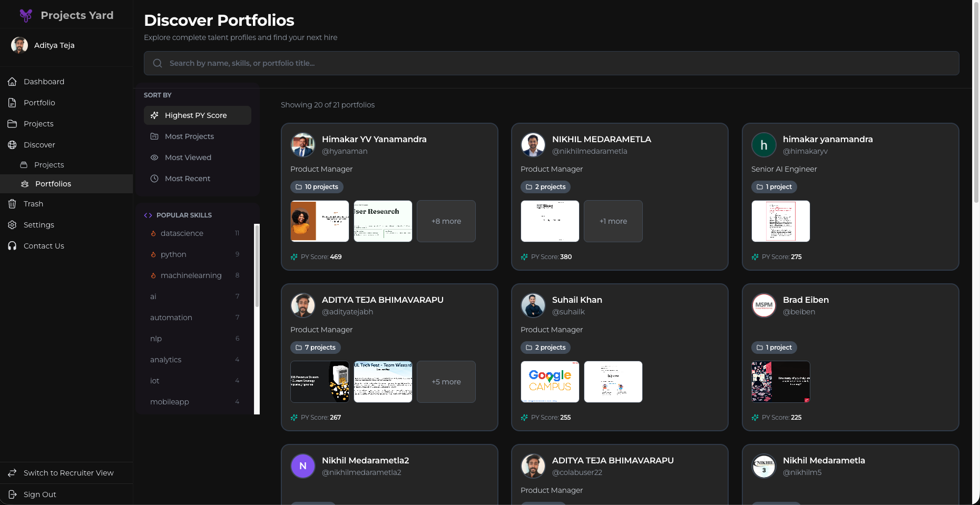The height and width of the screenshot is (505, 980).
Task: Click the purple 'N' avatar of Nikhil Medarametla2
Action: tap(303, 466)
